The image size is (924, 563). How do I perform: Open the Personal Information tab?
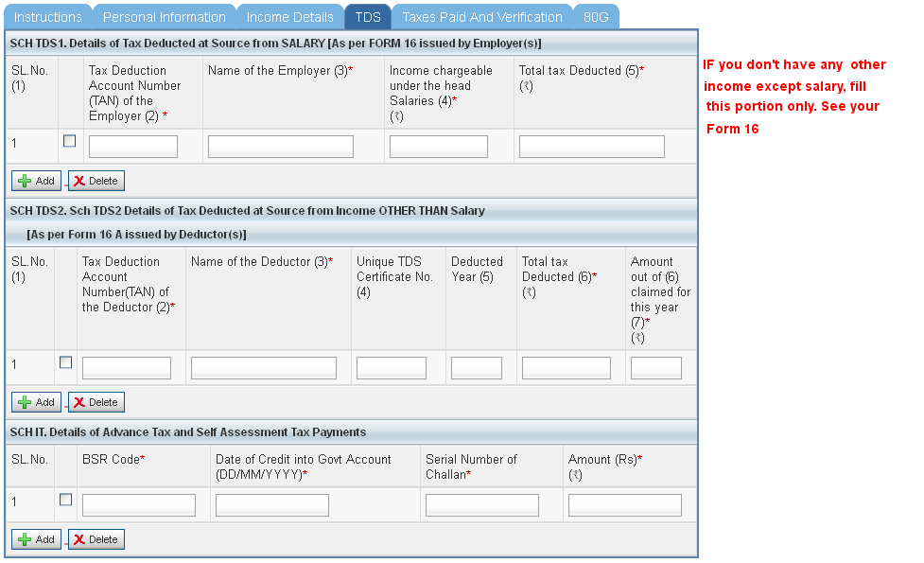pyautogui.click(x=163, y=16)
